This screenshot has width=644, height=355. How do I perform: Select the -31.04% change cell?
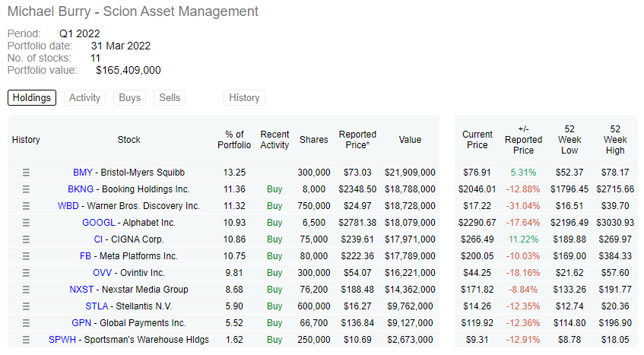523,206
